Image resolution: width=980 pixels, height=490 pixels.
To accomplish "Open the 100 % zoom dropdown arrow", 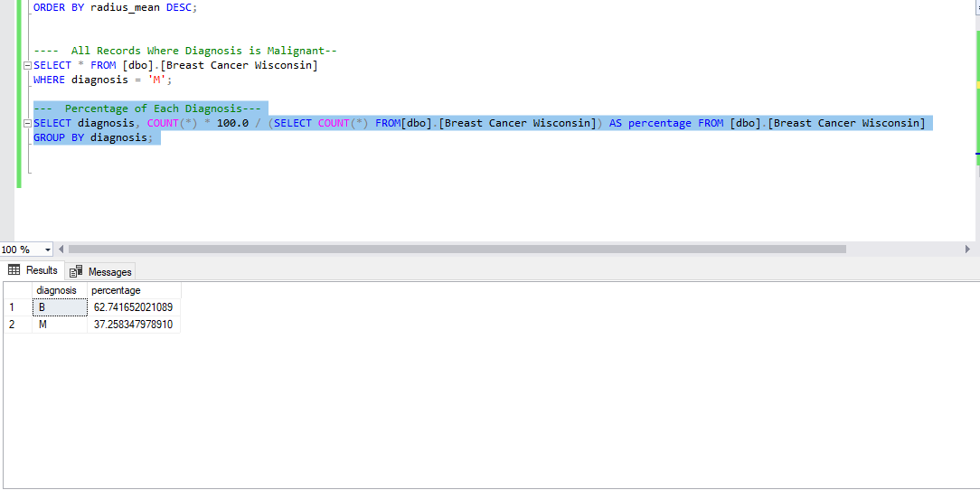I will click(x=48, y=250).
